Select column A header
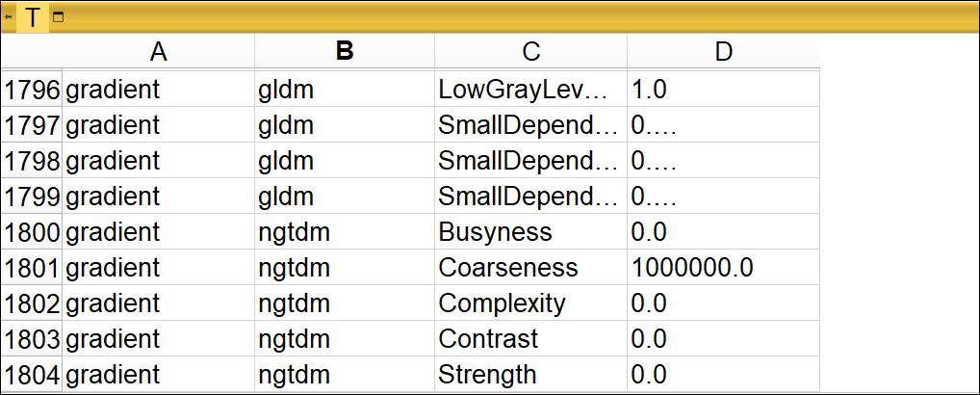This screenshot has height=395, width=980. [159, 53]
